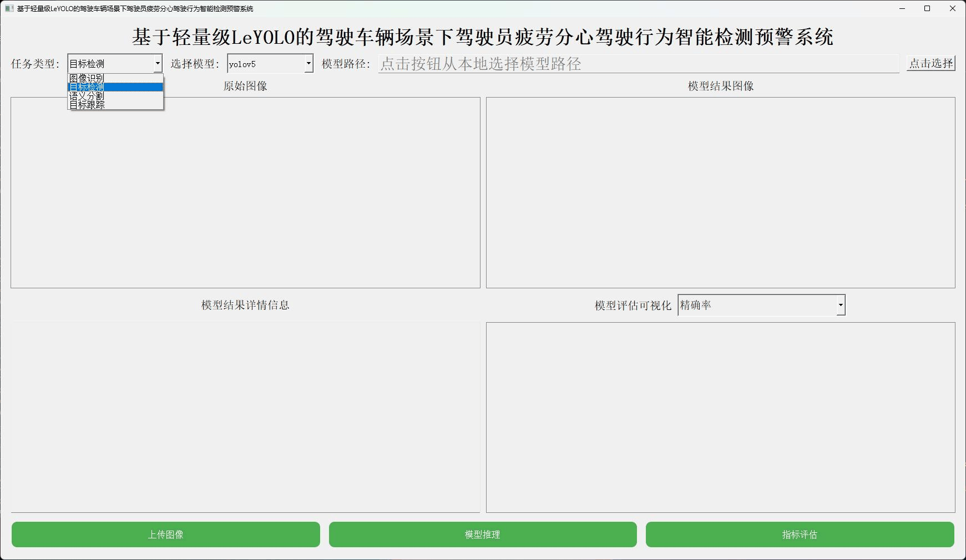Select 图像识别 from the task type list
Image resolution: width=966 pixels, height=560 pixels.
[115, 78]
